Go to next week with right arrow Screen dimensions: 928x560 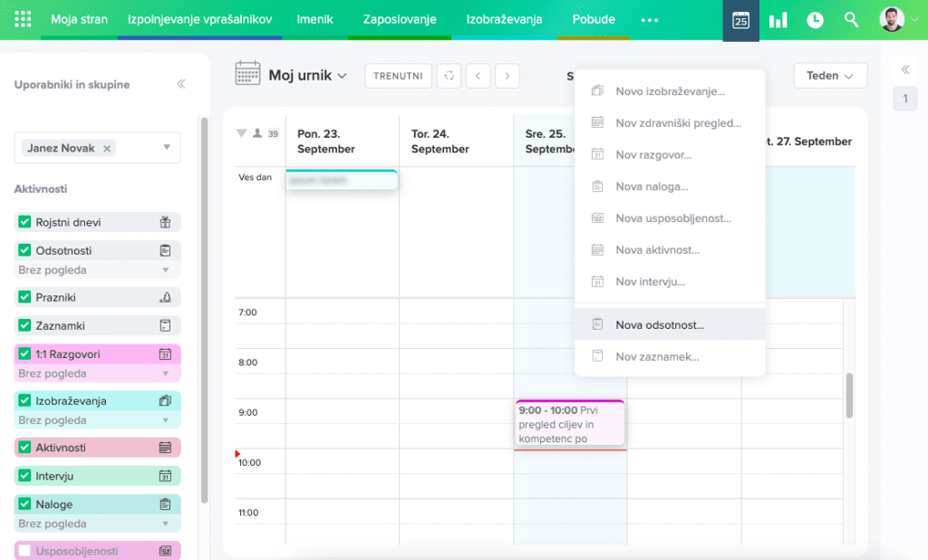coord(507,76)
